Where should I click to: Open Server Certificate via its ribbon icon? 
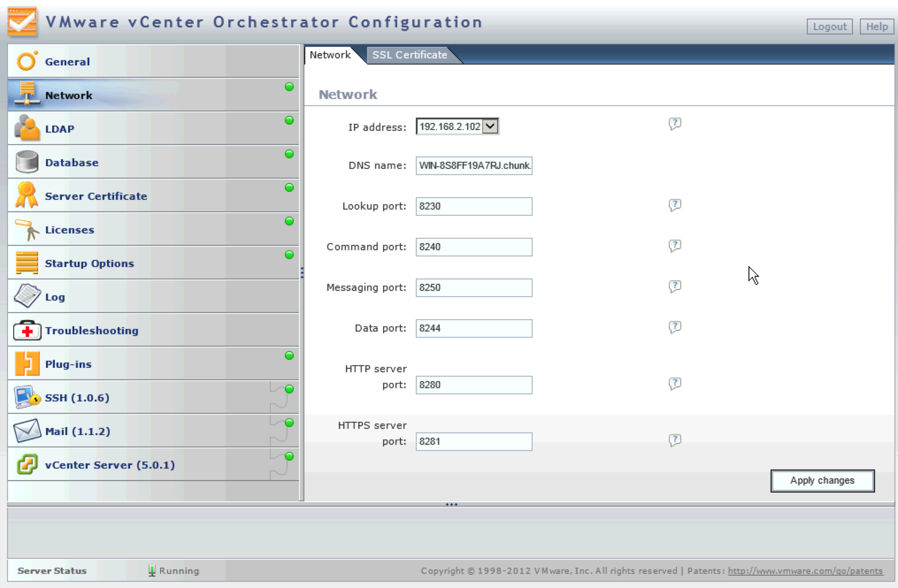coord(27,195)
